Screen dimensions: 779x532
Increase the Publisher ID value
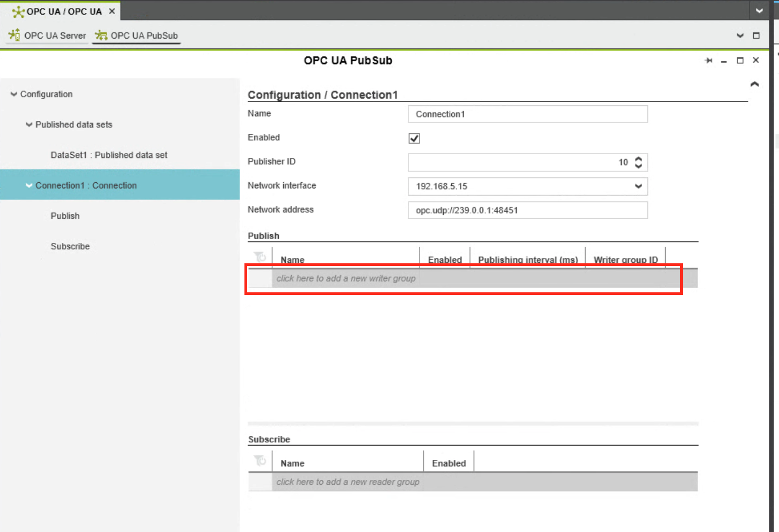[x=638, y=159]
